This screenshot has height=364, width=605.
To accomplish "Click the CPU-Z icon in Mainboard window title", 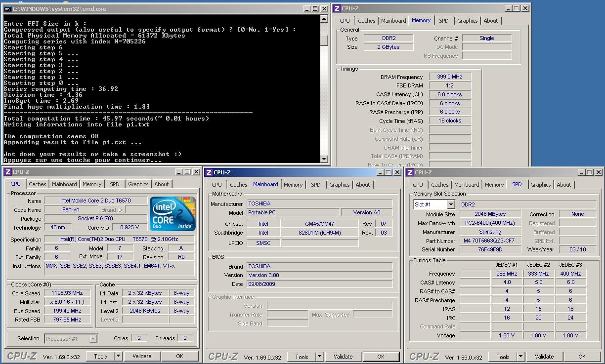I will pyautogui.click(x=209, y=172).
